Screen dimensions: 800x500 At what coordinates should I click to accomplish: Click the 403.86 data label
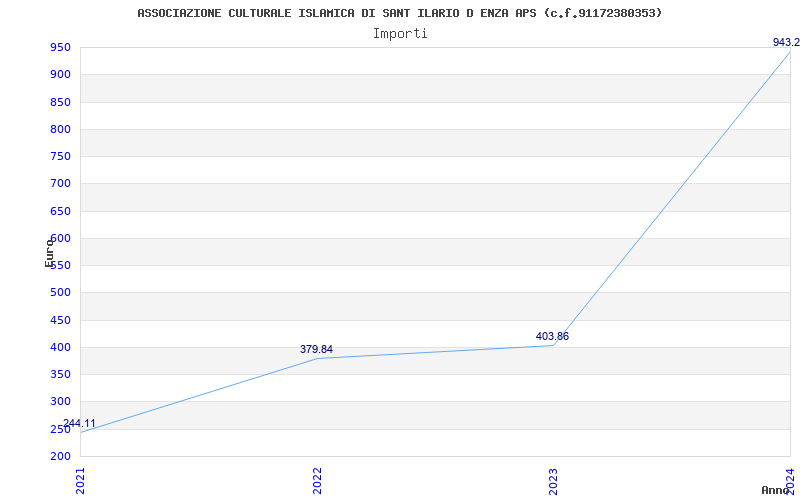click(x=552, y=337)
